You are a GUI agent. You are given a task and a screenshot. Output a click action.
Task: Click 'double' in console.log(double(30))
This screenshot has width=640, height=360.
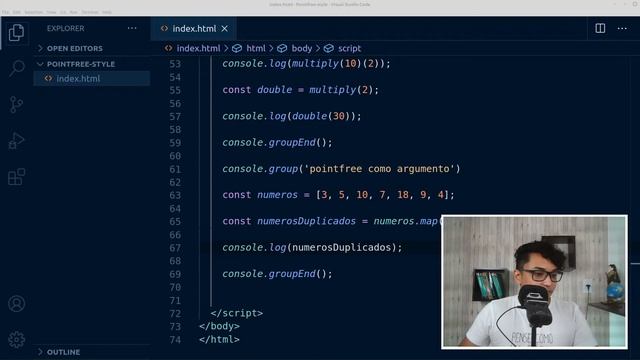pos(309,116)
